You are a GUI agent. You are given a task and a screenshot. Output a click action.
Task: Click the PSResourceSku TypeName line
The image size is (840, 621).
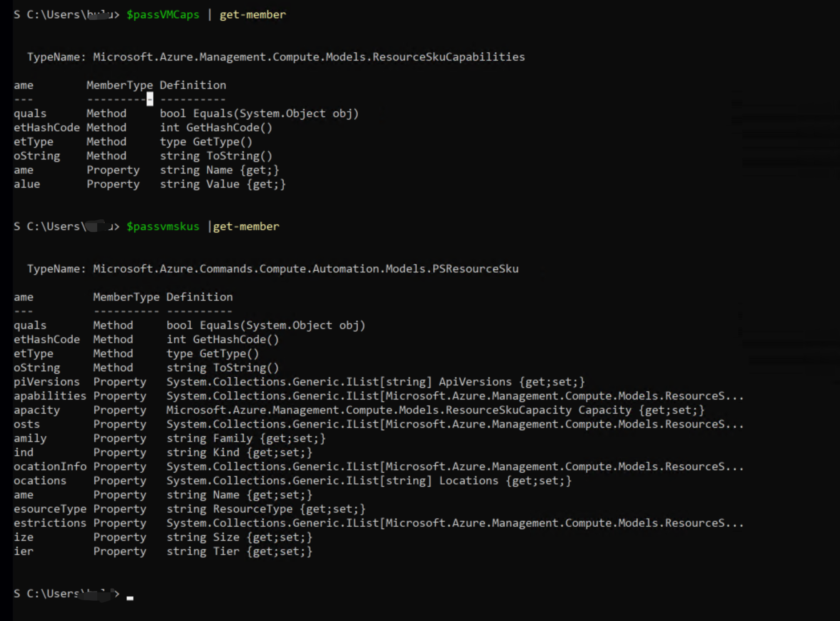(273, 269)
